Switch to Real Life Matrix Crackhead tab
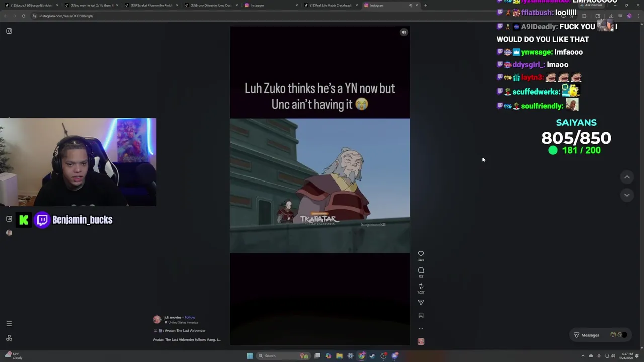The image size is (644, 362). pyautogui.click(x=331, y=5)
